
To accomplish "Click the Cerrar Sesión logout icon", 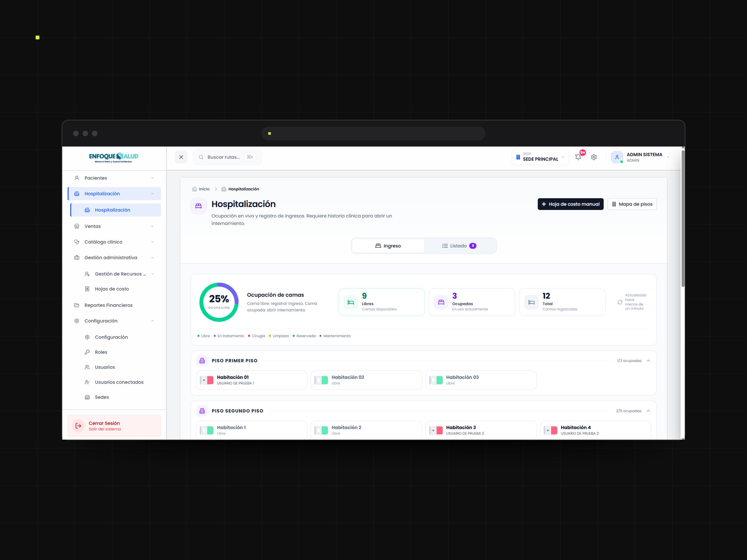I will 78,426.
